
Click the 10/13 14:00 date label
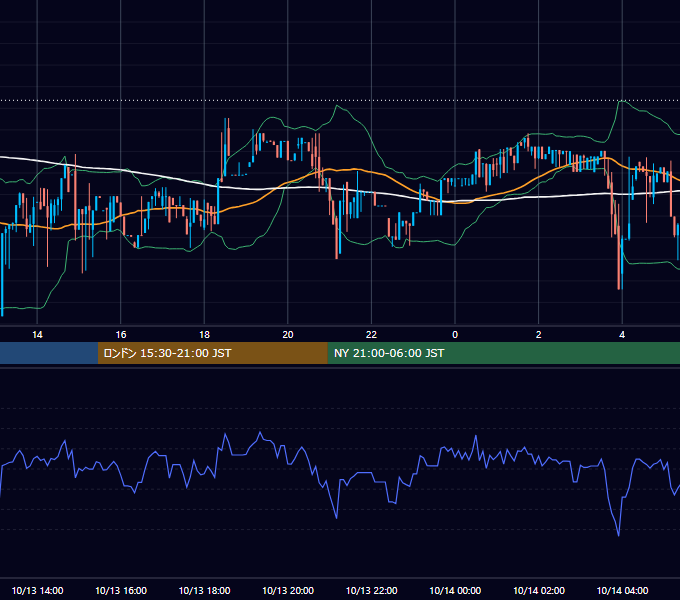37,590
